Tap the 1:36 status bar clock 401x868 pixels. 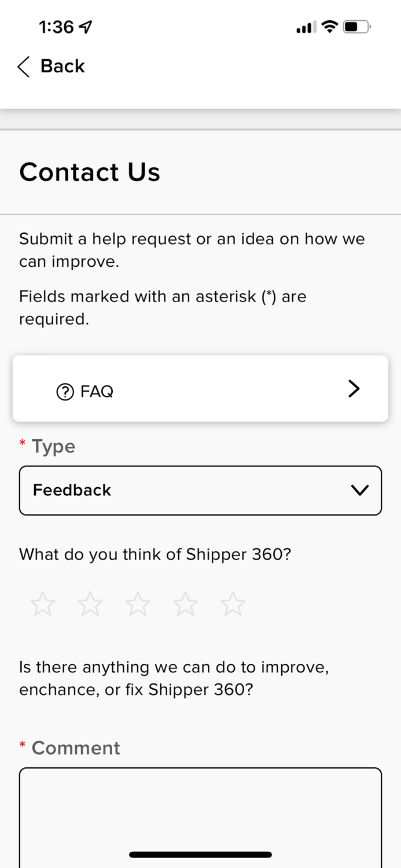(x=56, y=27)
